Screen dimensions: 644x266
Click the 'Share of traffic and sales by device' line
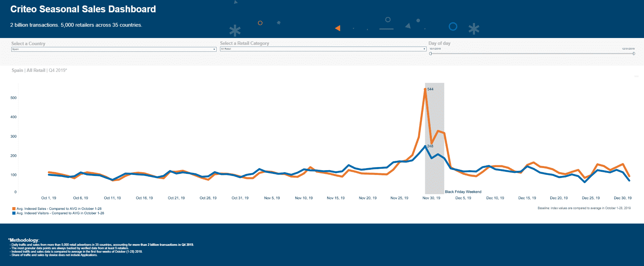(x=53, y=255)
